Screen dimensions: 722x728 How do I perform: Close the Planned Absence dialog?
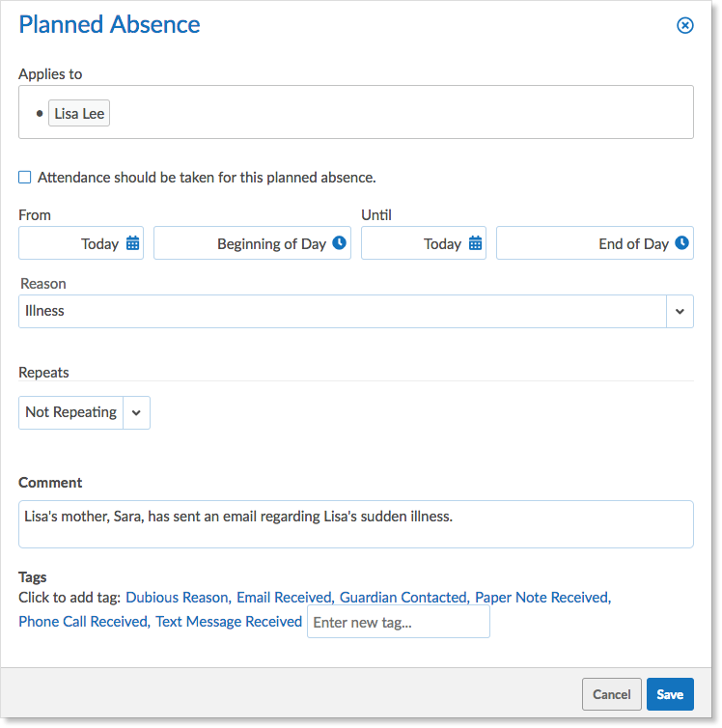(685, 25)
